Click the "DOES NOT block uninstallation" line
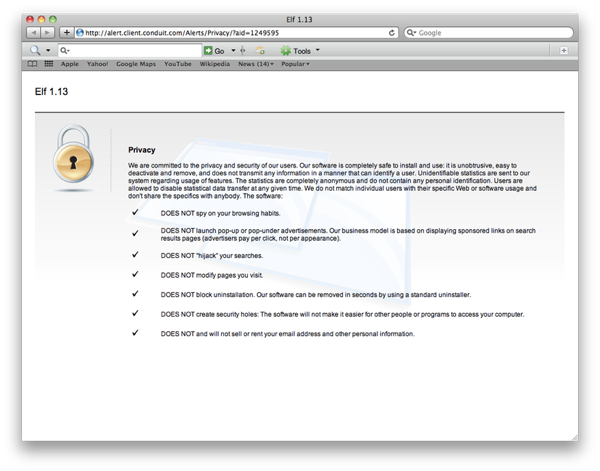Screen dimensions: 600x471 pyautogui.click(x=316, y=295)
